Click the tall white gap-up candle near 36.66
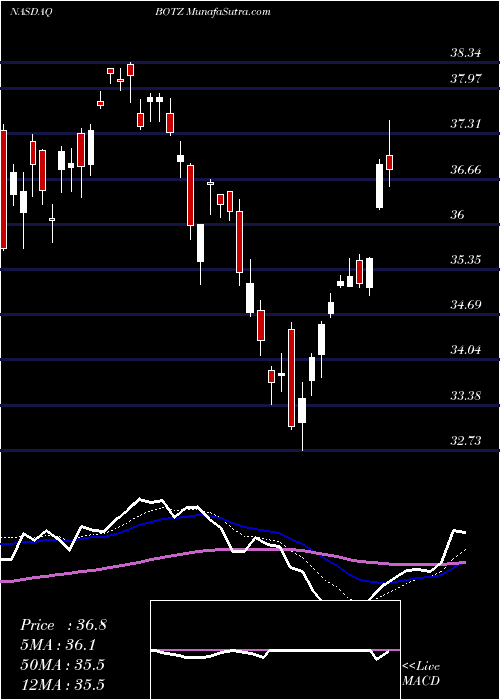 click(x=379, y=186)
